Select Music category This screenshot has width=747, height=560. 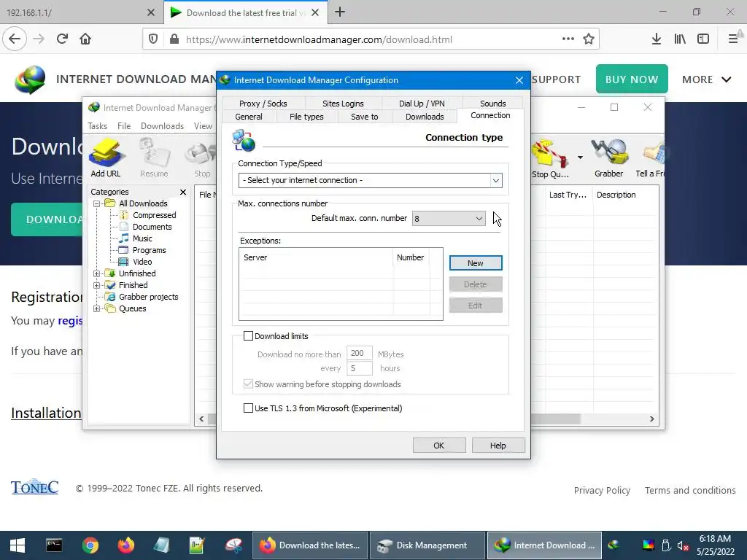(142, 238)
